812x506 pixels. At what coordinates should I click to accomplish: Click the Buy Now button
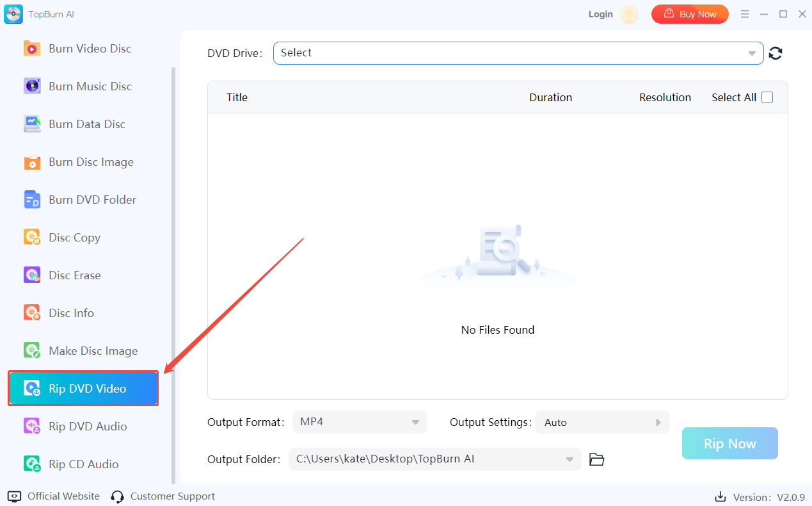690,14
